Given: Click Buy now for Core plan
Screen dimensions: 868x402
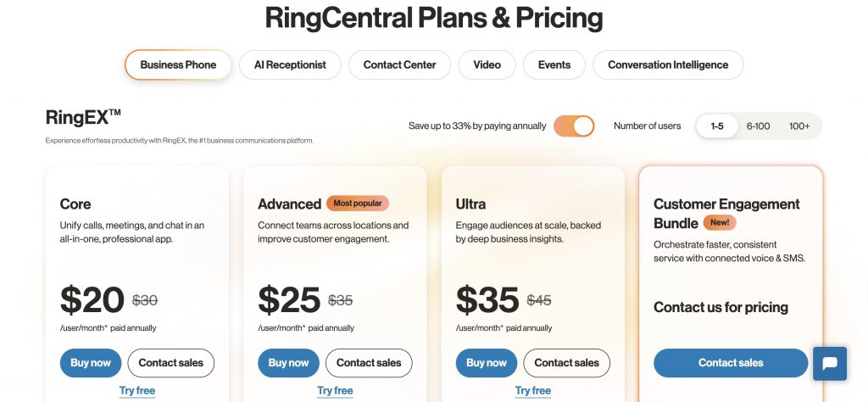Looking at the screenshot, I should [91, 363].
